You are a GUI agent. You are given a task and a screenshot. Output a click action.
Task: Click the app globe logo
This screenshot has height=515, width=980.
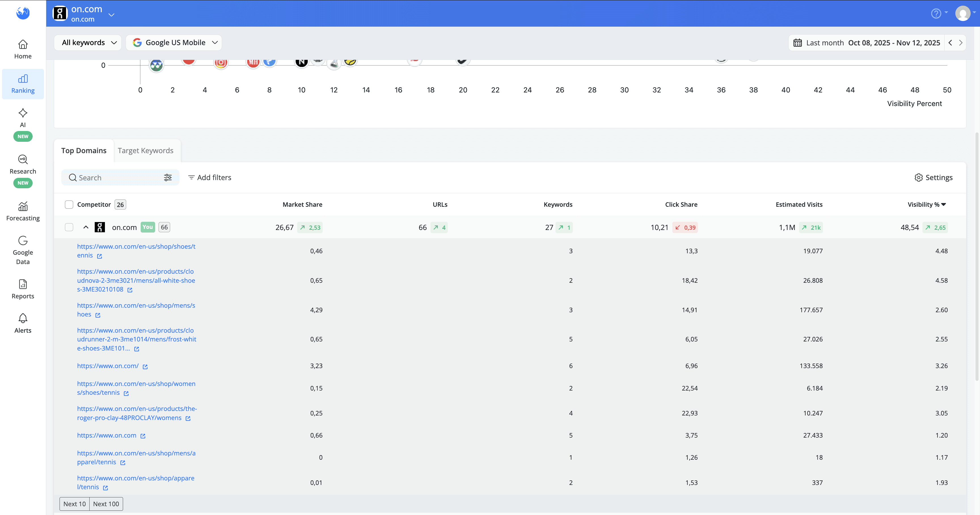23,13
